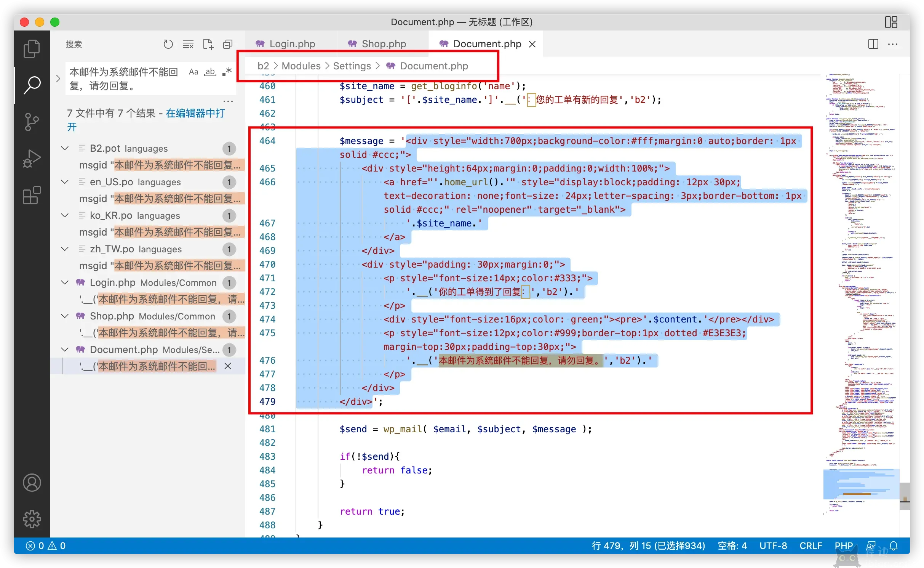Toggle Match Case in search box
924x568 pixels.
(193, 72)
